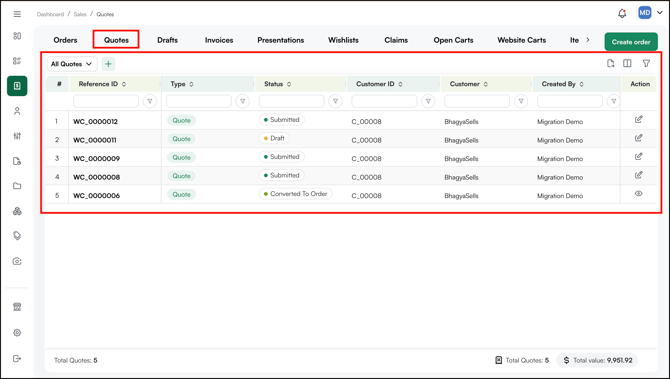The height and width of the screenshot is (379, 670).
Task: Open the stacked cubes sidebar icon
Action: [x=17, y=211]
